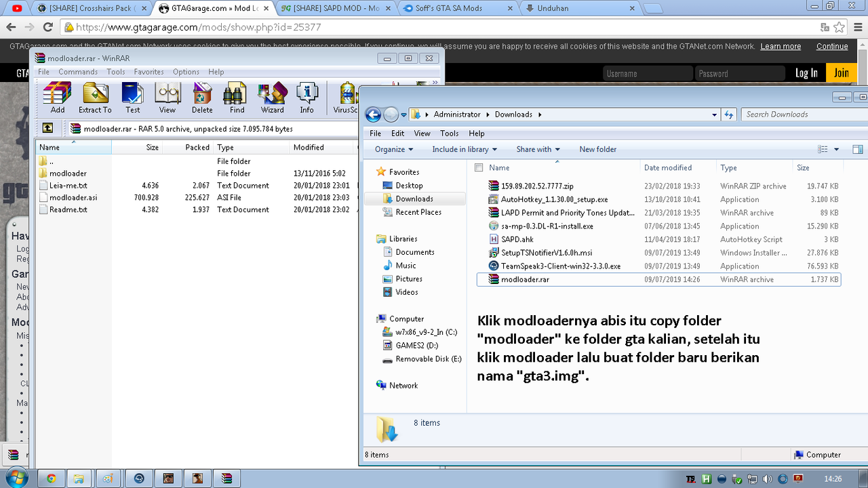Sort by Date modified column header
The width and height of the screenshot is (868, 488).
[678, 167]
